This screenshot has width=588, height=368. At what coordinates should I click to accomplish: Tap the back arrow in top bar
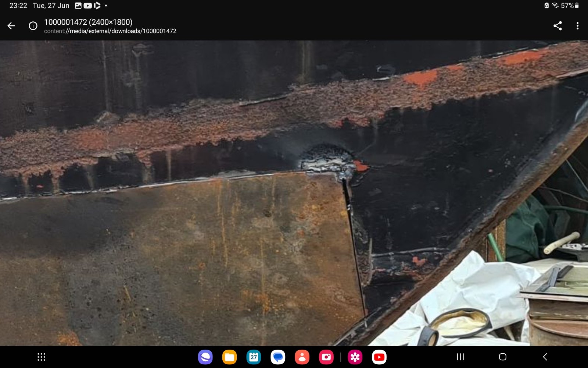pyautogui.click(x=11, y=26)
